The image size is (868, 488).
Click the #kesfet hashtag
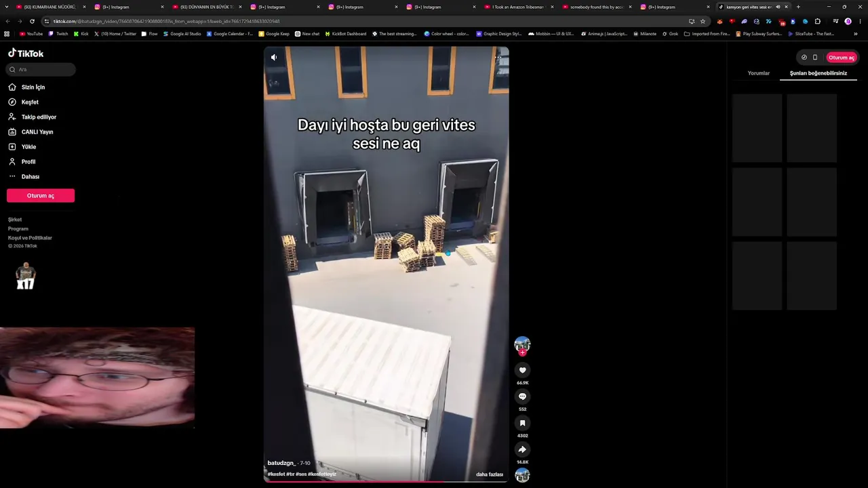point(276,474)
